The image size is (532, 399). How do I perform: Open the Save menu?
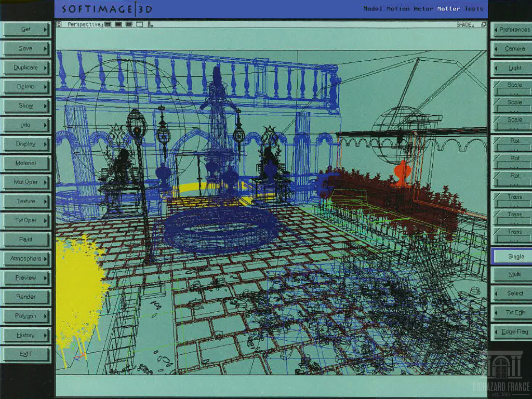coord(26,48)
